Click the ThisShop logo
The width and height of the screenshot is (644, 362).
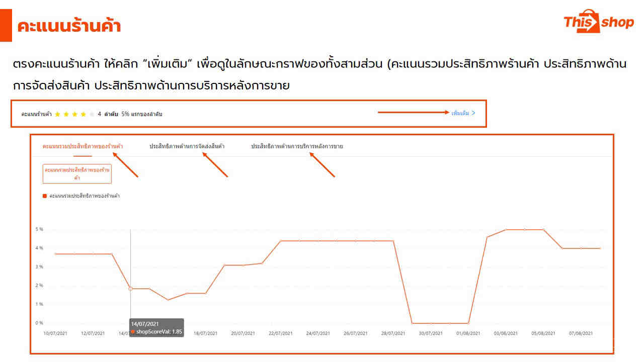(x=598, y=22)
